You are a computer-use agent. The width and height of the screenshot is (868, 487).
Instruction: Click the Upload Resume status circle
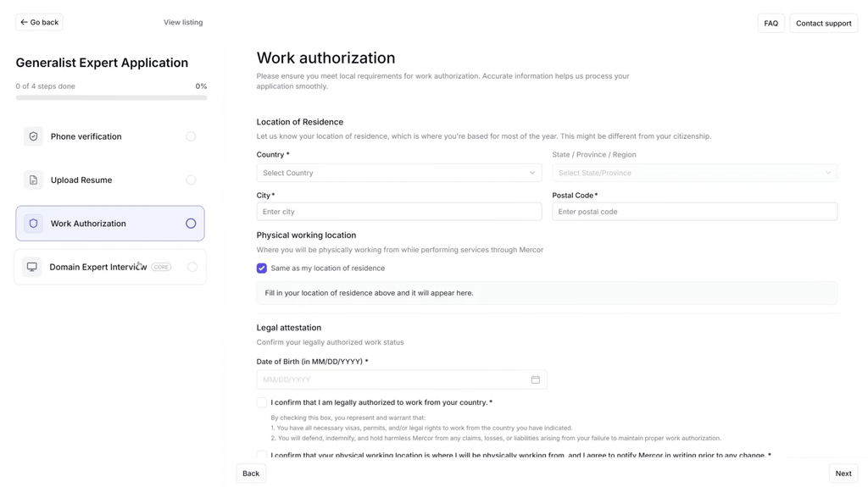coord(191,180)
